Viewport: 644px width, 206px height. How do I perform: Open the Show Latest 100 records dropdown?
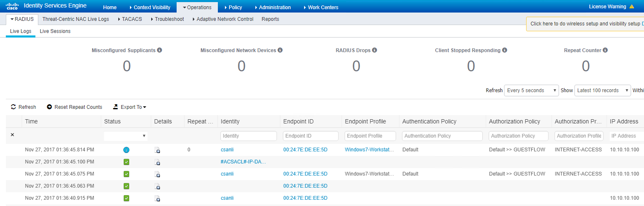[x=602, y=90]
